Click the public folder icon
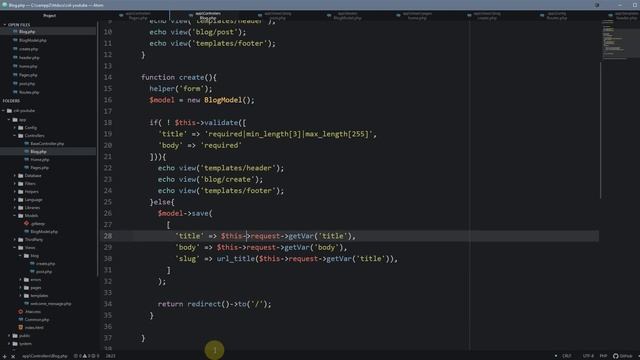 [15, 336]
